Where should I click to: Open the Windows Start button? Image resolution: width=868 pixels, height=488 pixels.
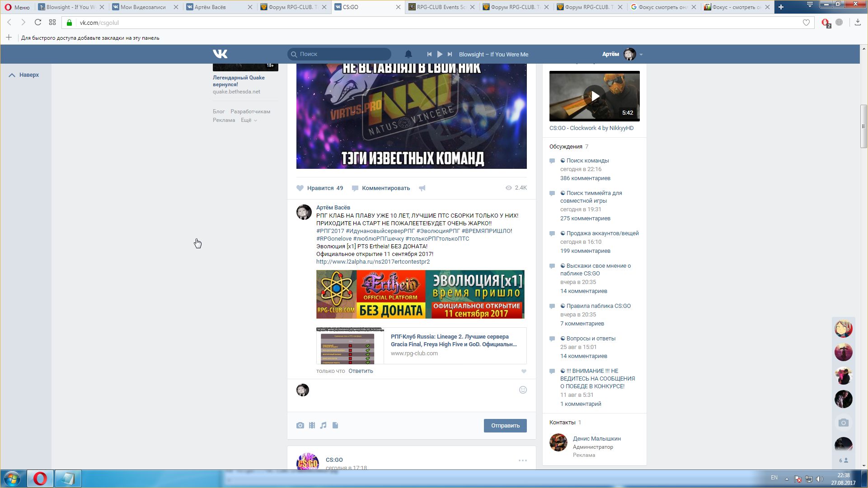(12, 479)
